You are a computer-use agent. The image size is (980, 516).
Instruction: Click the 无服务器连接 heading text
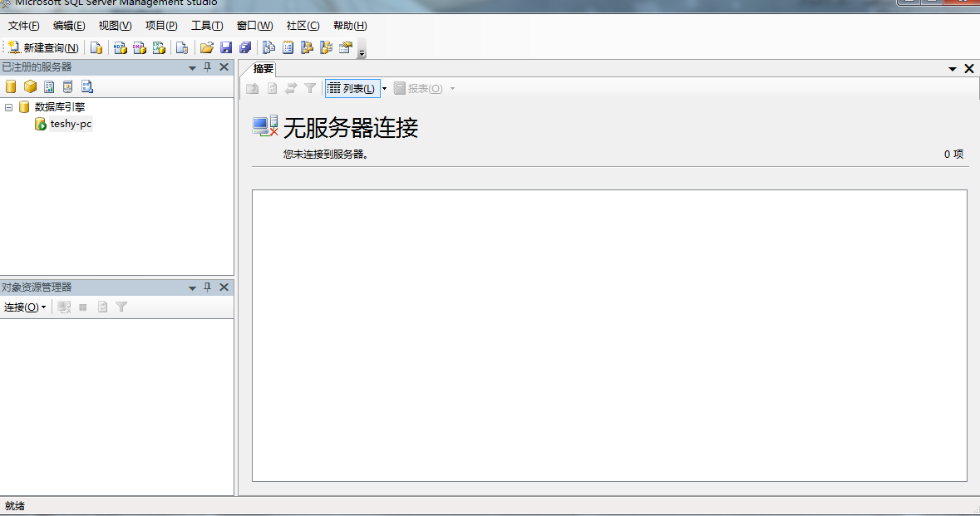coord(351,128)
